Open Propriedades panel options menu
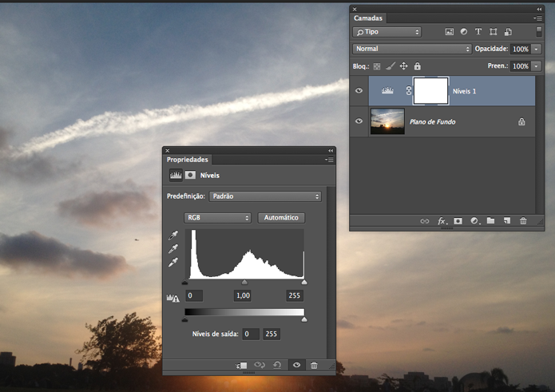The image size is (555, 392). pyautogui.click(x=329, y=160)
